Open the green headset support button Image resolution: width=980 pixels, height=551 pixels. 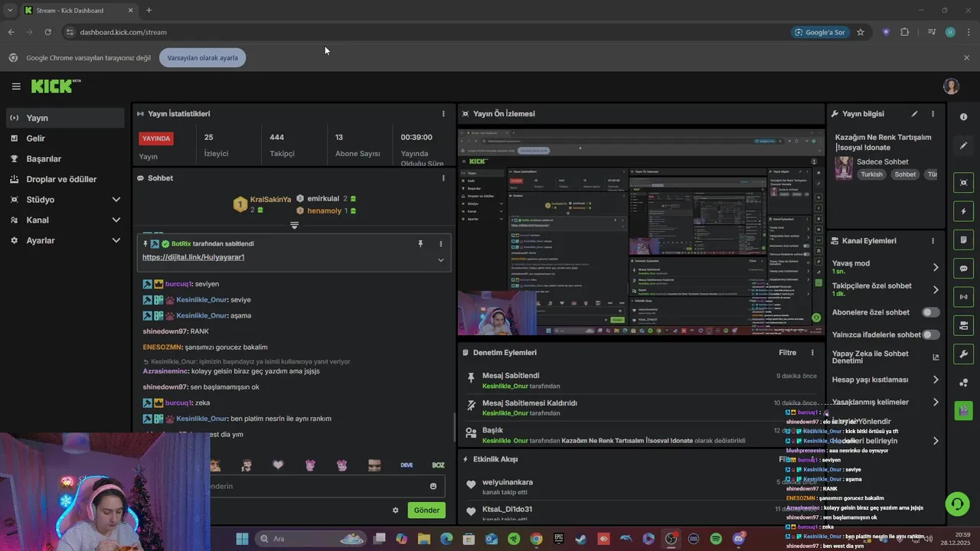coord(957,504)
